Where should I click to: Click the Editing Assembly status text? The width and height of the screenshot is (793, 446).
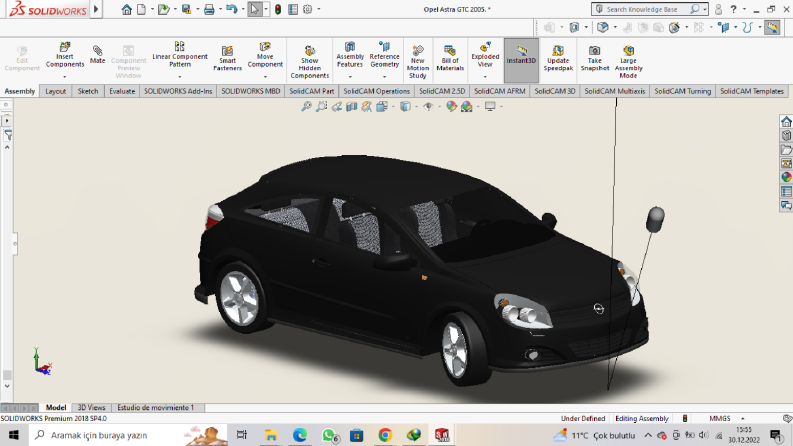tap(642, 418)
